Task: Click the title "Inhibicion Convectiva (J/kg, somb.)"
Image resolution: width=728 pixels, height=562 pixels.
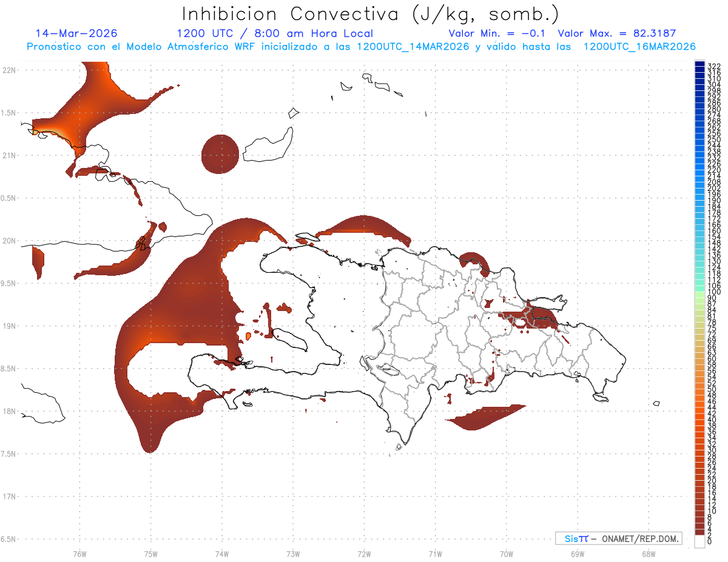Action: tap(371, 14)
